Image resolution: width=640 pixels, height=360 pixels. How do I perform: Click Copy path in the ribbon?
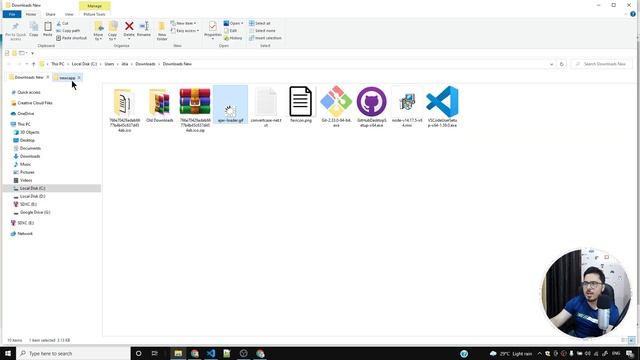[x=68, y=31]
